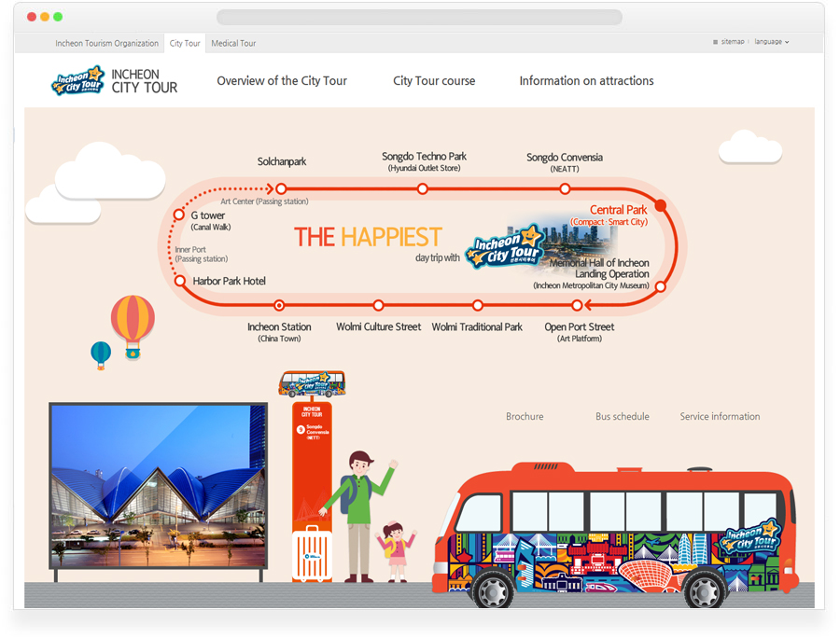This screenshot has width=840, height=638.
Task: Select the City Tour tab
Action: [185, 43]
